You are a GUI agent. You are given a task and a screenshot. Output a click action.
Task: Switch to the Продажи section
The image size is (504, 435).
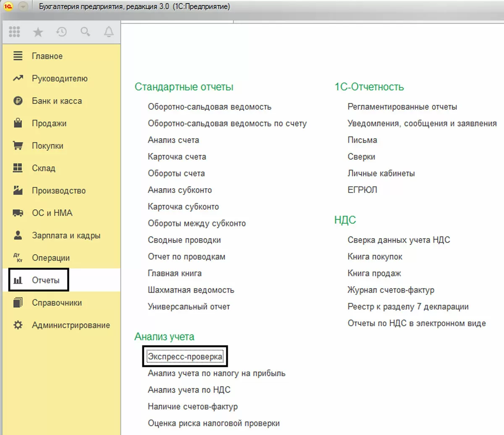coord(49,124)
